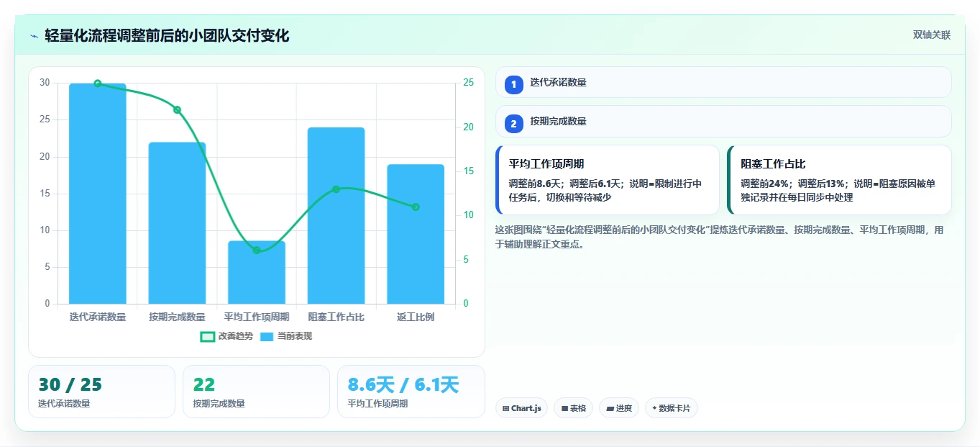Click the 8.6天 / 6.1天 stat card
Image resolution: width=980 pixels, height=447 pixels.
[411, 392]
